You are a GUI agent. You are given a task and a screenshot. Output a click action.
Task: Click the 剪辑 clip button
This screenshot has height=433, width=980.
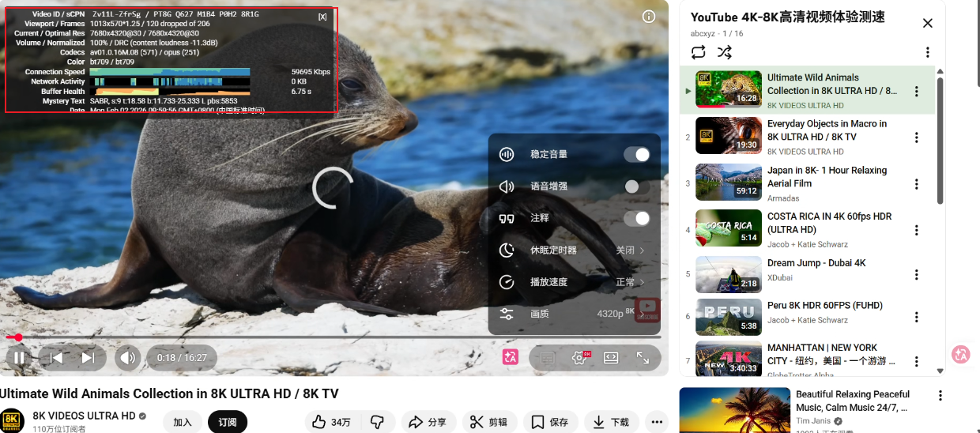(x=489, y=422)
